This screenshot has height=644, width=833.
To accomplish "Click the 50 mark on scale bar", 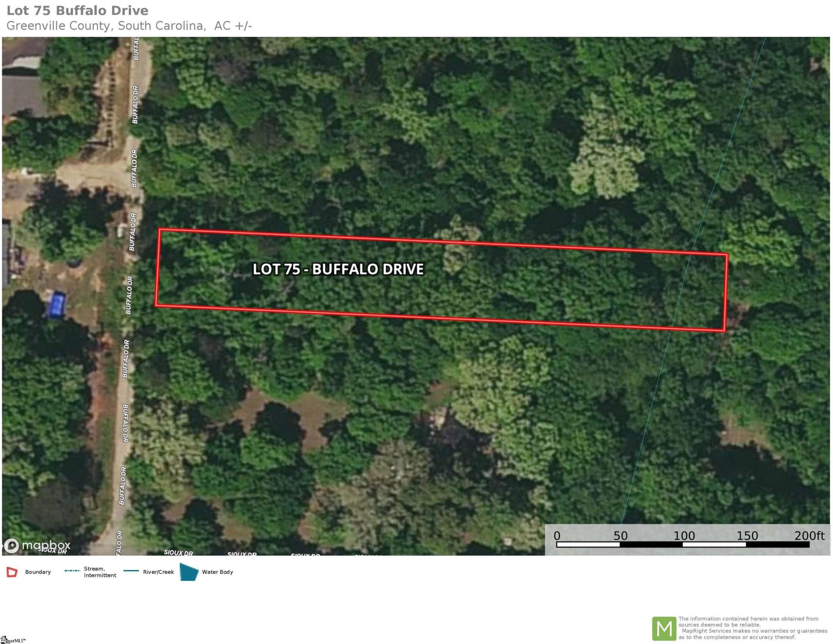I will pos(620,536).
